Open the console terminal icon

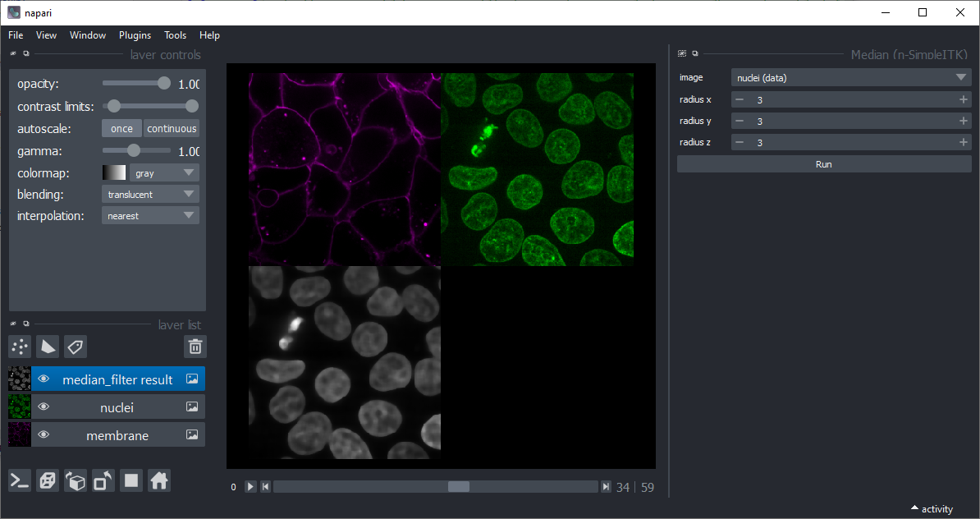pyautogui.click(x=20, y=481)
